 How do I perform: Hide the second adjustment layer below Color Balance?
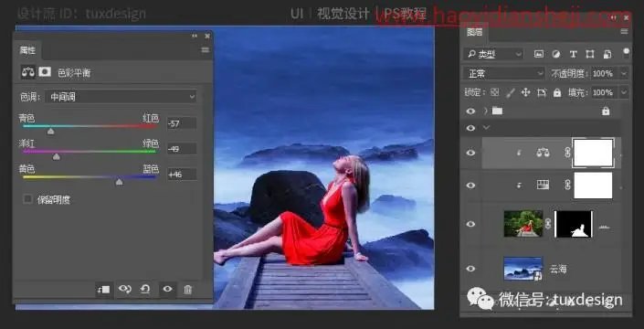click(x=470, y=186)
